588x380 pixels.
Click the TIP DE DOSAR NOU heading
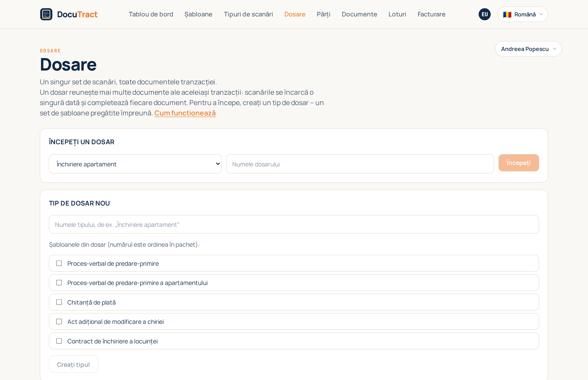click(79, 203)
